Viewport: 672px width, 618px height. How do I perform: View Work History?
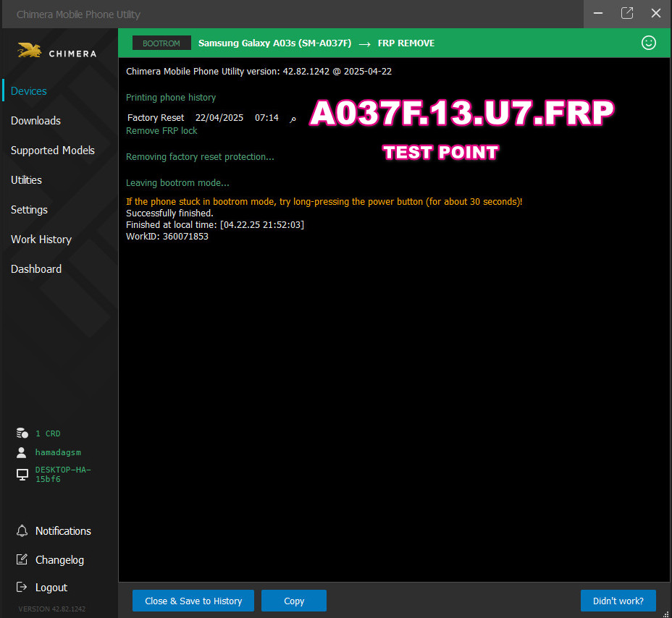(x=41, y=240)
